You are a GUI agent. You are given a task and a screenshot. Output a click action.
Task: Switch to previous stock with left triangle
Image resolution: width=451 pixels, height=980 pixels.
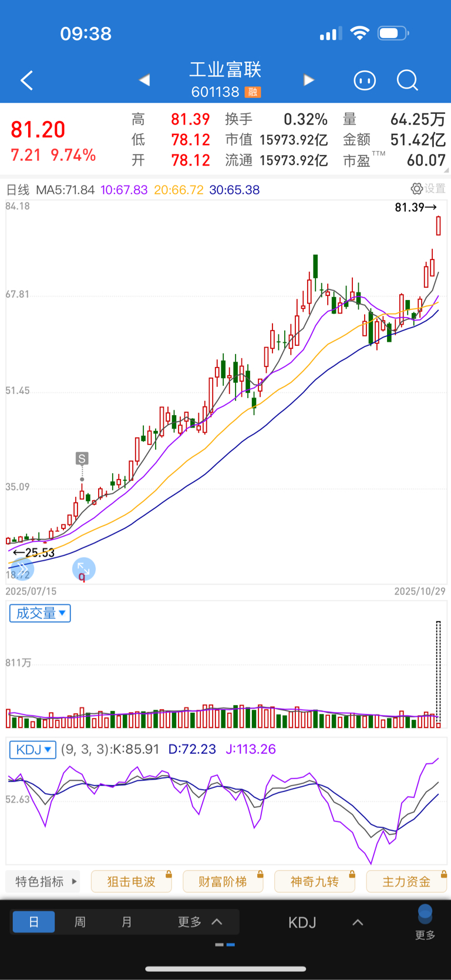(x=144, y=80)
